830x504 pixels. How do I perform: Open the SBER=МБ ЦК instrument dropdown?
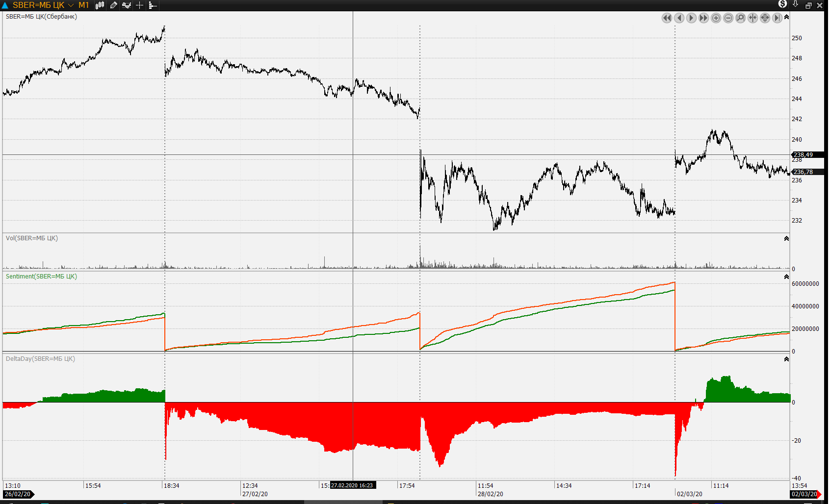pos(71,5)
